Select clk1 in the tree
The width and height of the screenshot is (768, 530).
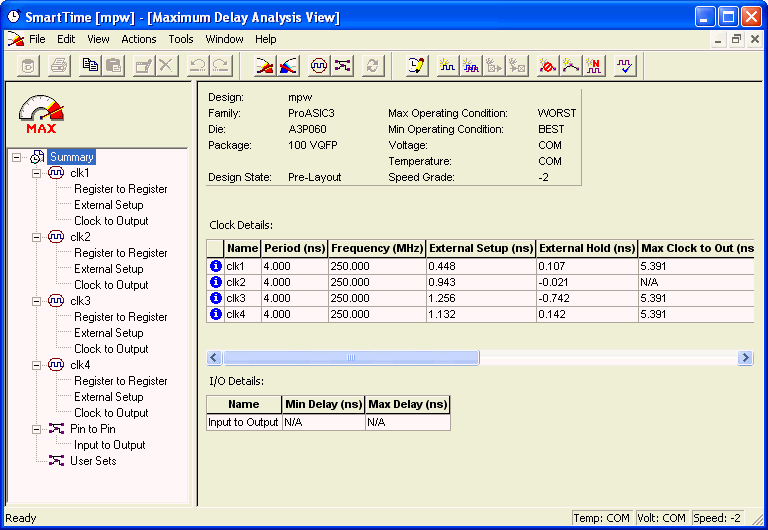tap(80, 173)
